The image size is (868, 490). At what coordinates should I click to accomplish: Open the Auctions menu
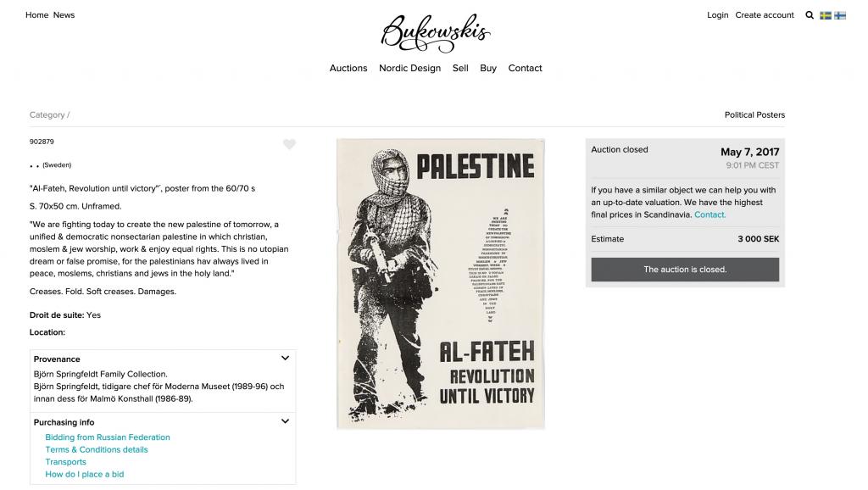click(348, 68)
